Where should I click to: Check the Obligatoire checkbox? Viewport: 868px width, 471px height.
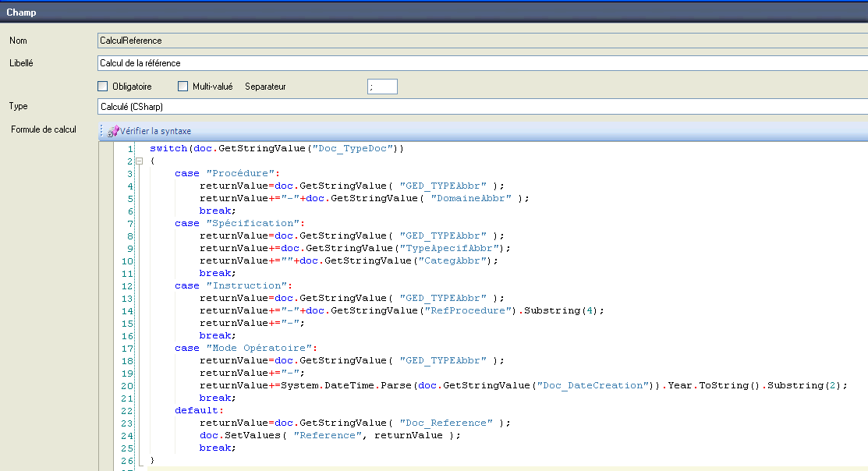pyautogui.click(x=103, y=87)
